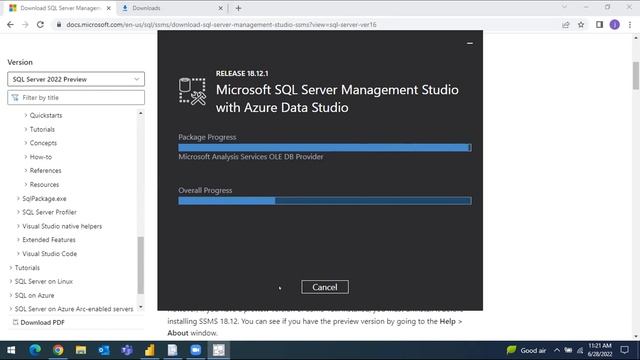Minimize the SSMS installer dialog
640x360 pixels.
pos(470,43)
